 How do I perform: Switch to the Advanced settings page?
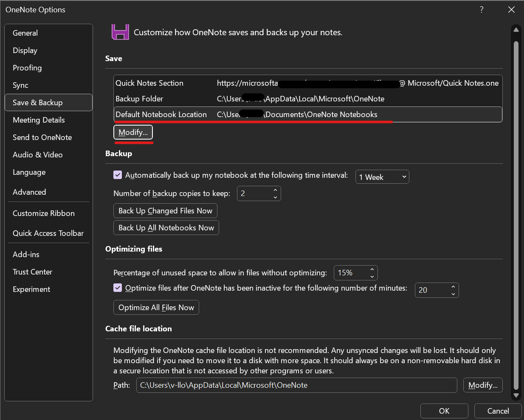(x=29, y=192)
